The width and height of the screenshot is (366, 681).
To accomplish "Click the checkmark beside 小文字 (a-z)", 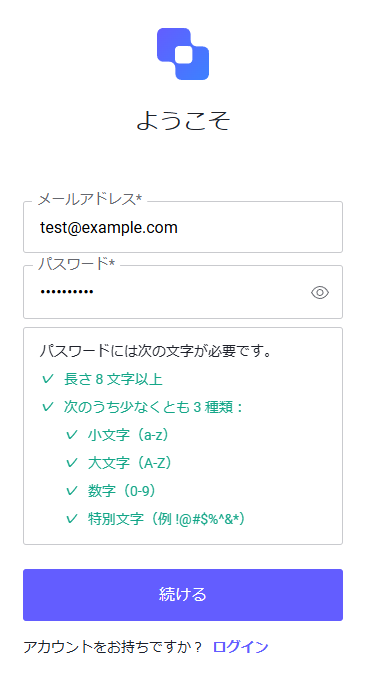I will click(x=72, y=435).
